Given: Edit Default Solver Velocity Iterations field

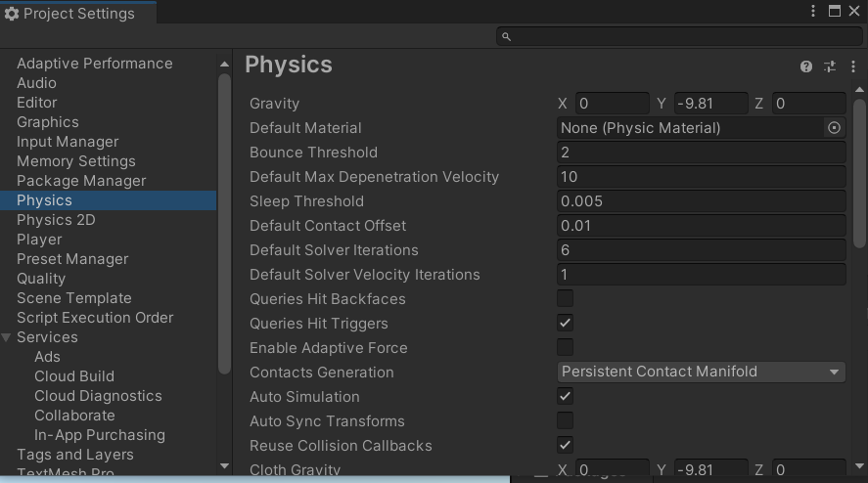Looking at the screenshot, I should (x=702, y=275).
